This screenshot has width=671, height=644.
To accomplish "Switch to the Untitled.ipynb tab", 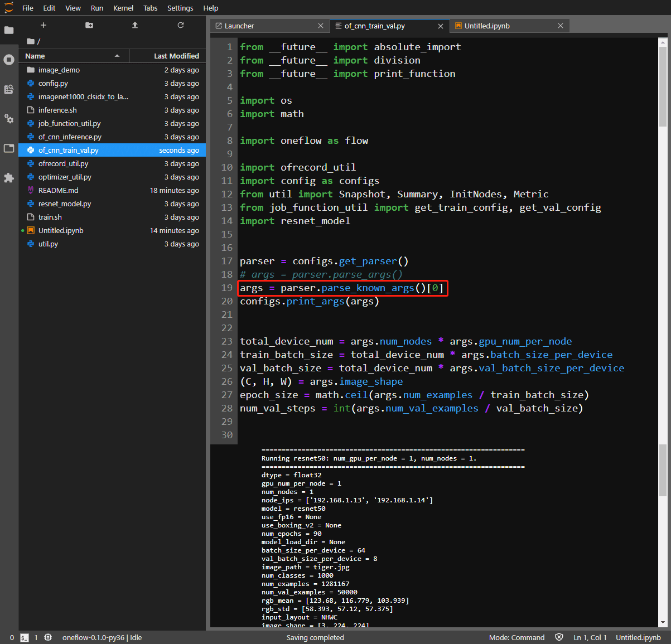I will click(487, 26).
